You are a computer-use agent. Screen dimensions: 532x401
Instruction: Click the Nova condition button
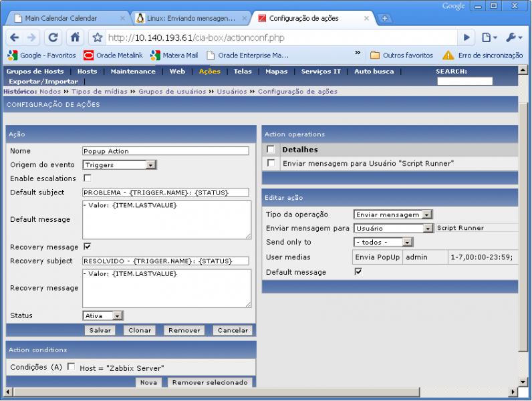[x=148, y=383]
